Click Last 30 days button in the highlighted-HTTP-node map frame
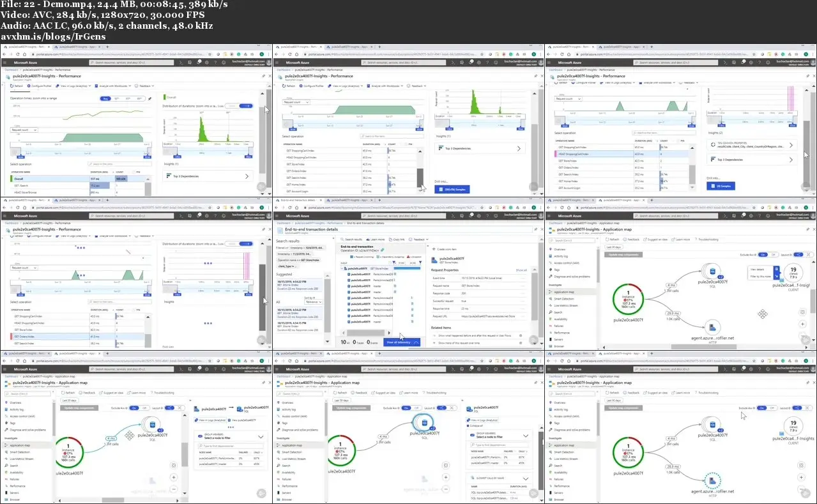Image resolution: width=817 pixels, height=504 pixels. 614,400
